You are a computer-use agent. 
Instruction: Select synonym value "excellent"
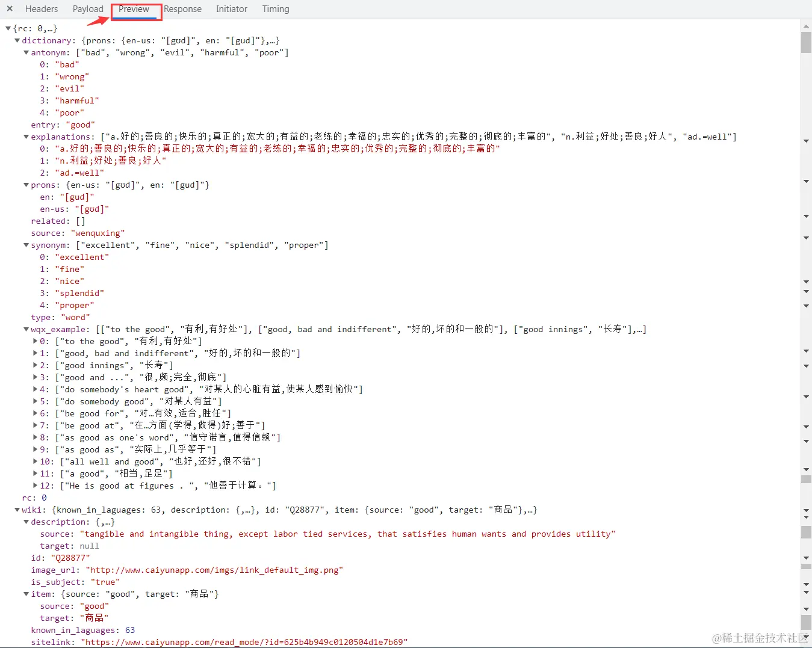[x=82, y=257]
